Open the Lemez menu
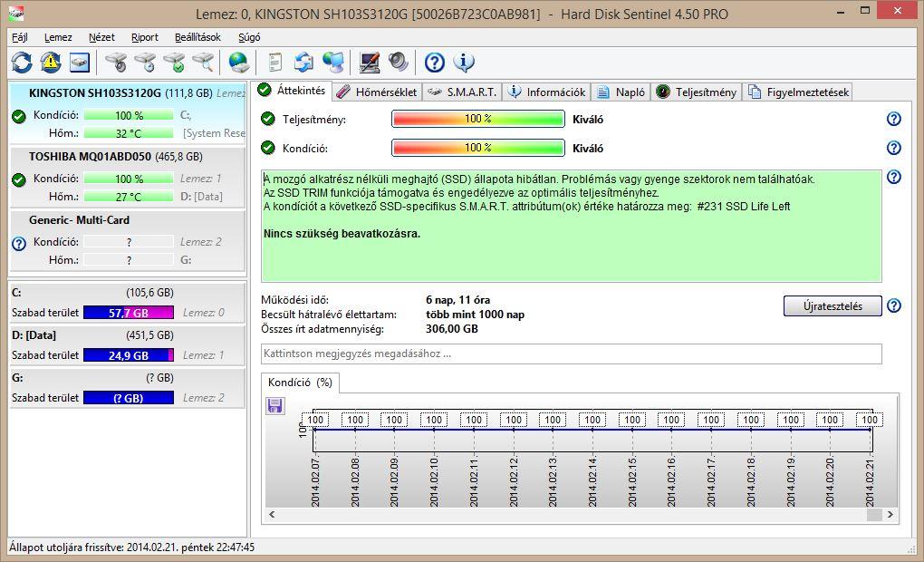The image size is (924, 562). click(58, 37)
